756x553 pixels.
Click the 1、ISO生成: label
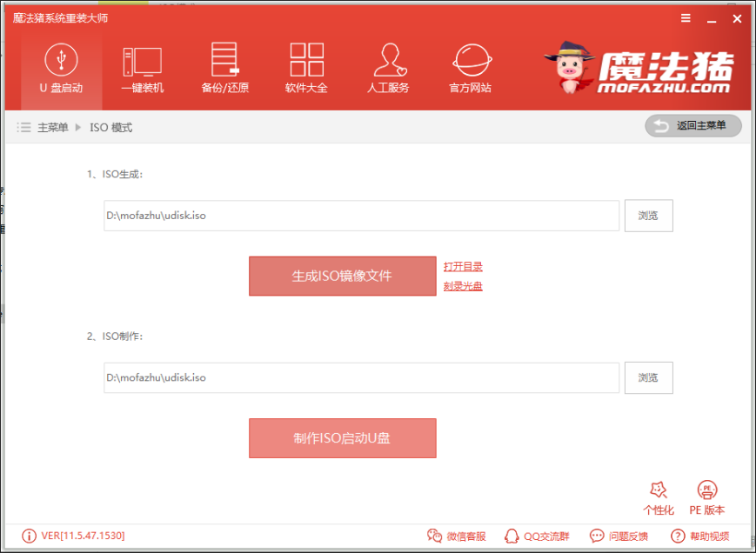click(x=115, y=175)
